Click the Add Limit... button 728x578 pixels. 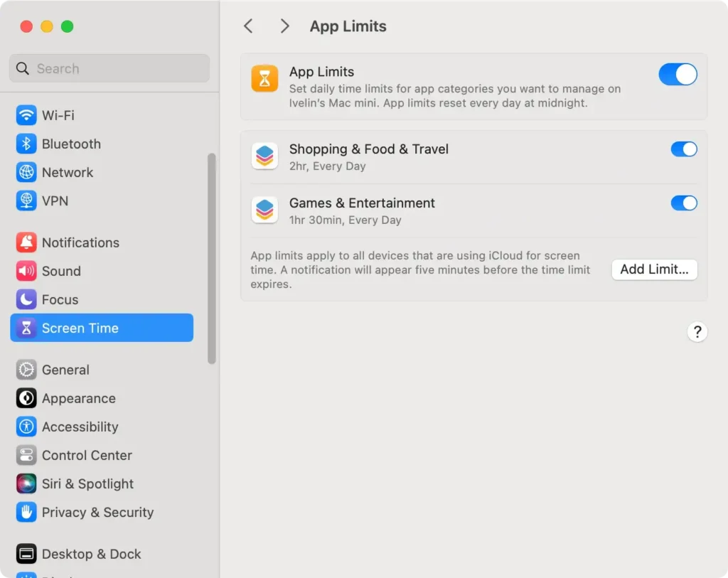click(654, 269)
